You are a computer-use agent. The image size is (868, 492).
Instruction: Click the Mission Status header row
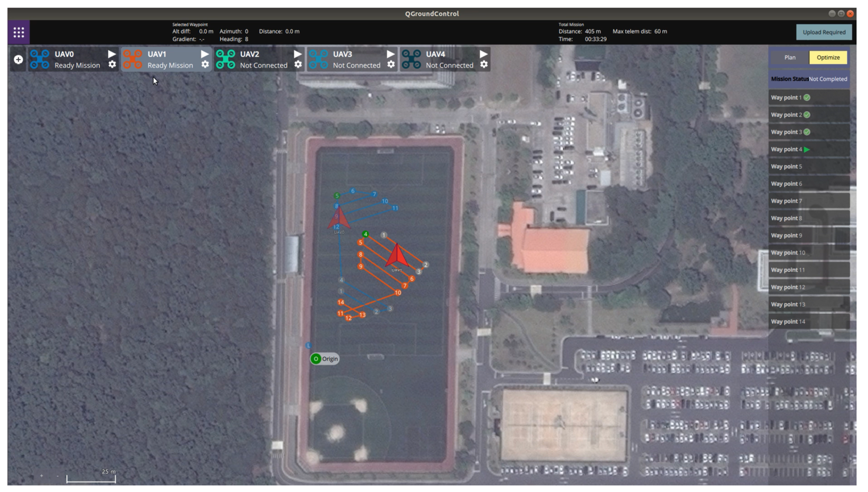click(x=809, y=79)
